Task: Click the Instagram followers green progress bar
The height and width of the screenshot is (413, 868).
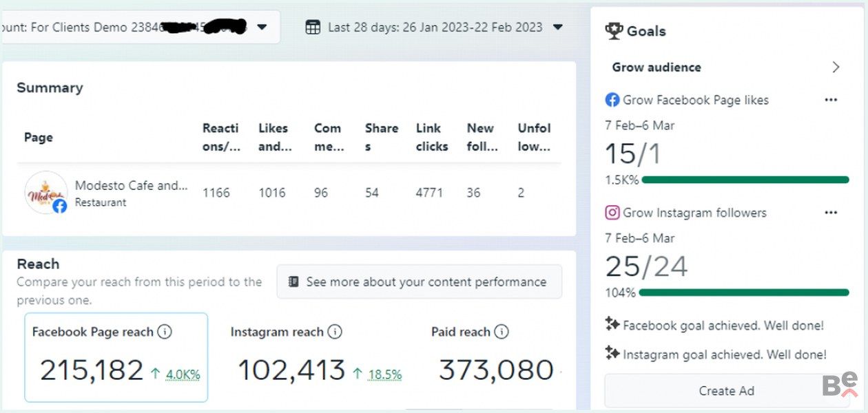Action: [x=744, y=293]
